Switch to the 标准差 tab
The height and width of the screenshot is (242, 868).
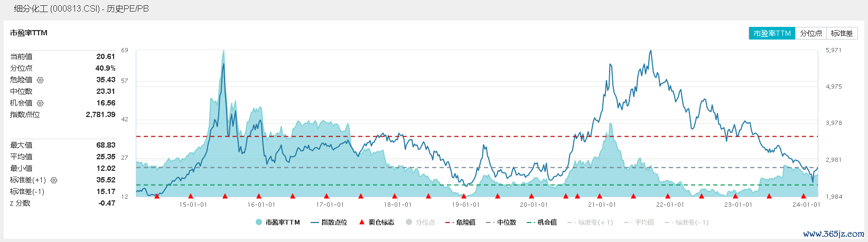[x=842, y=33]
